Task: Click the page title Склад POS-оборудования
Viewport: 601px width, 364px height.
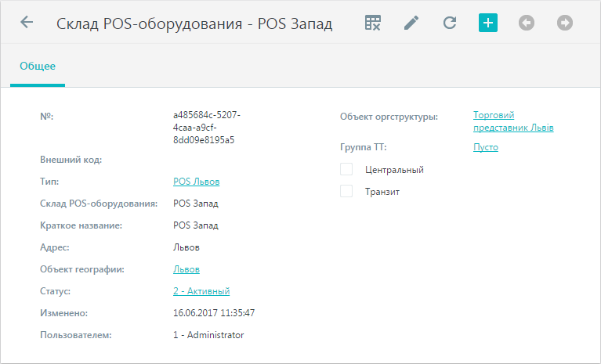Action: coord(149,23)
